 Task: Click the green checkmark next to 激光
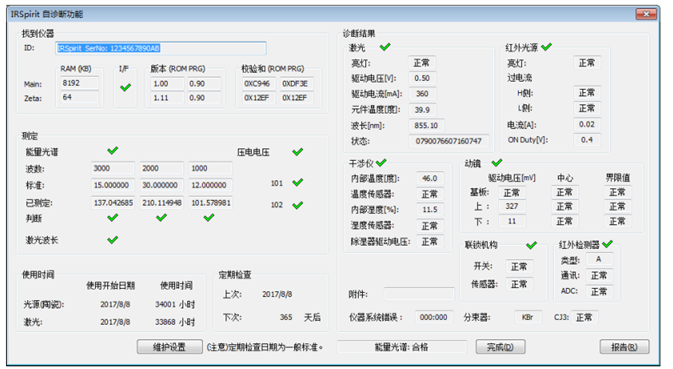coord(385,46)
